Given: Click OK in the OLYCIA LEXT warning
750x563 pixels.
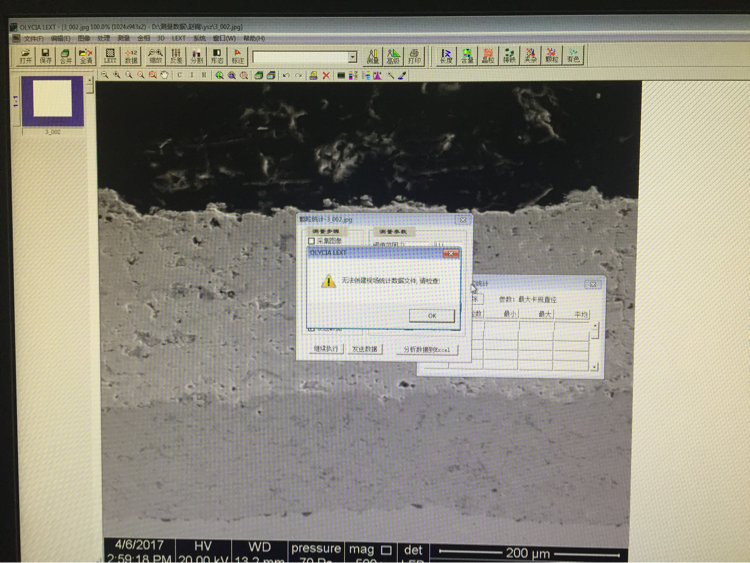Looking at the screenshot, I should [x=432, y=316].
